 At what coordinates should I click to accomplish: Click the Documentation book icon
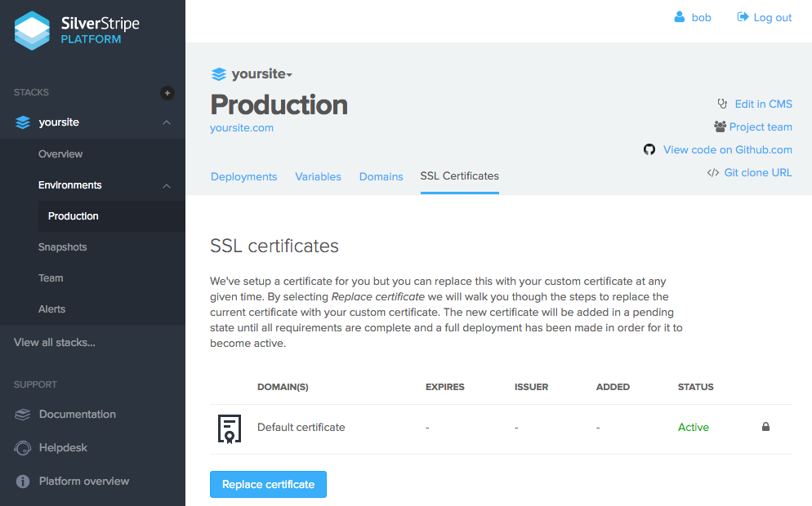23,415
